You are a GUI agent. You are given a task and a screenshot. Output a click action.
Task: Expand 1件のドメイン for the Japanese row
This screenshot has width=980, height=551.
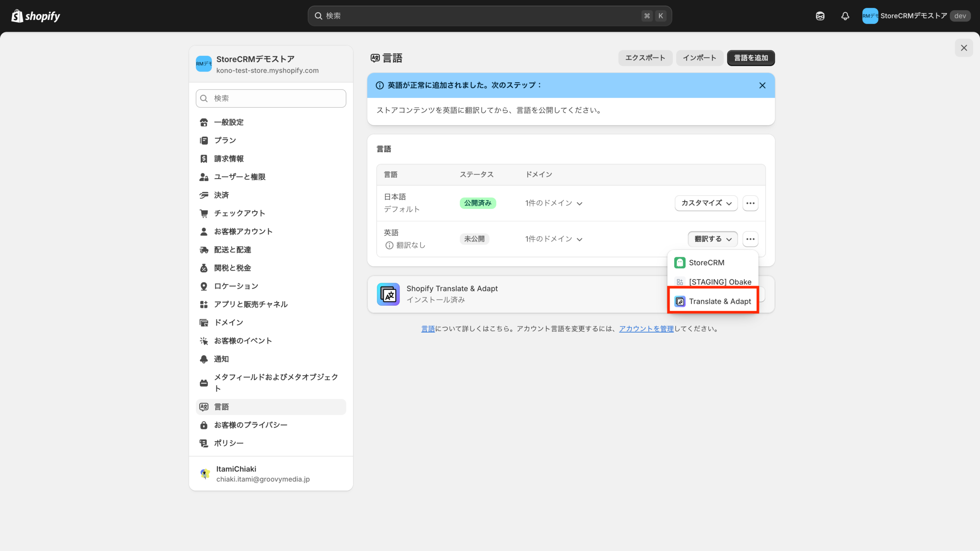[554, 203]
